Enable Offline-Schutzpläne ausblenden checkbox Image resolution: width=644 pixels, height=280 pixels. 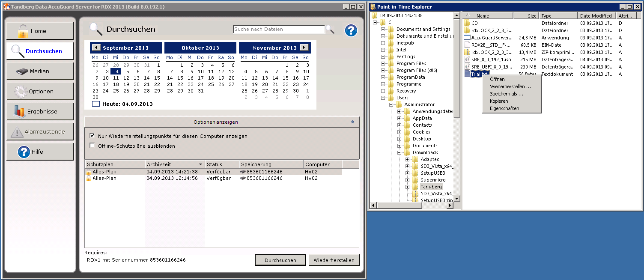coord(92,146)
